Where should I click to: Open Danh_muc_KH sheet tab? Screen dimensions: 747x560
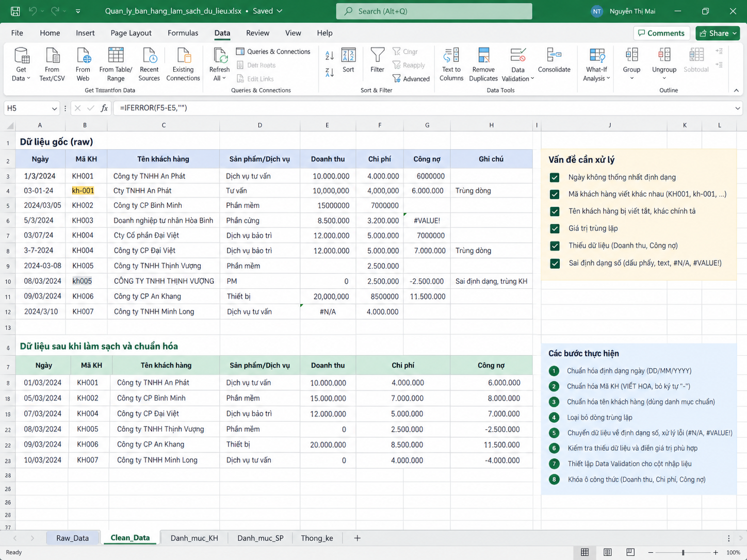pyautogui.click(x=194, y=538)
